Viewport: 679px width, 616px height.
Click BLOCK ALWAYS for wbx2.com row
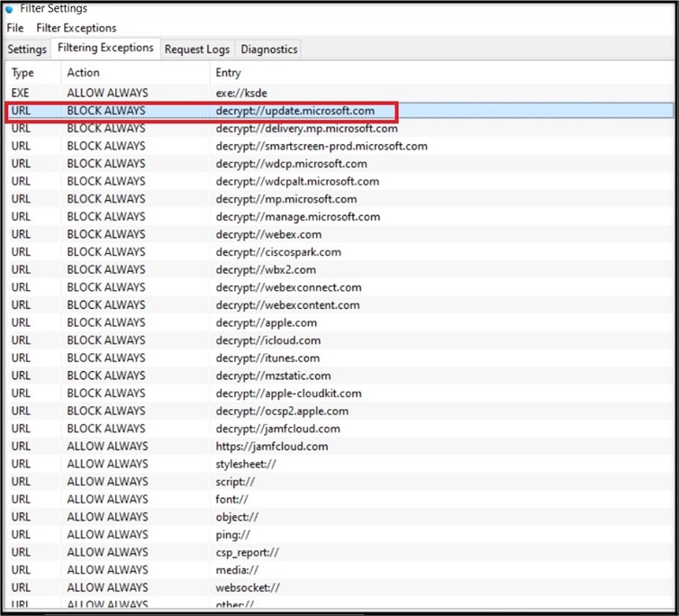(106, 270)
